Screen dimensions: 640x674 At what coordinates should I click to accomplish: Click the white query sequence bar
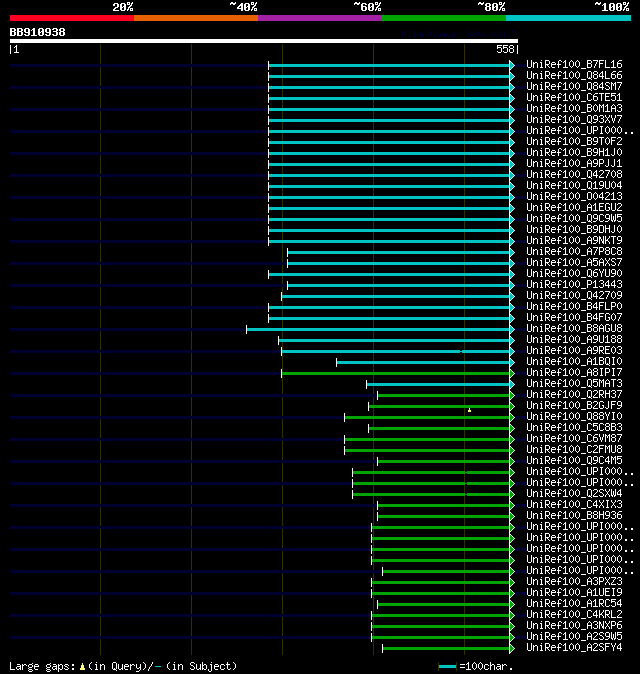(x=264, y=41)
